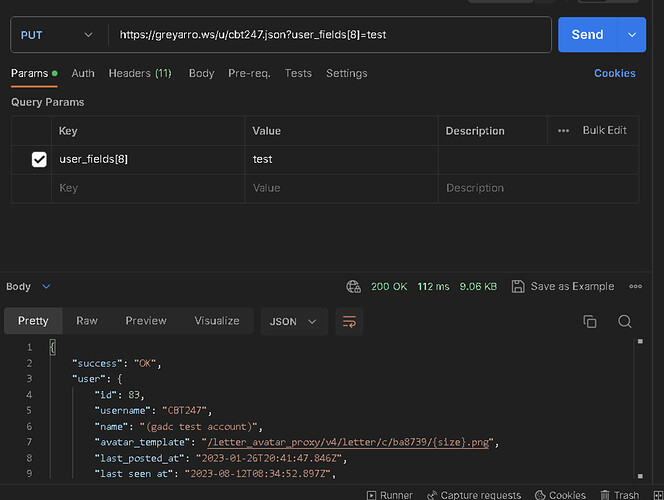Image resolution: width=664 pixels, height=500 pixels.
Task: Click response line number 1
Action: (30, 348)
